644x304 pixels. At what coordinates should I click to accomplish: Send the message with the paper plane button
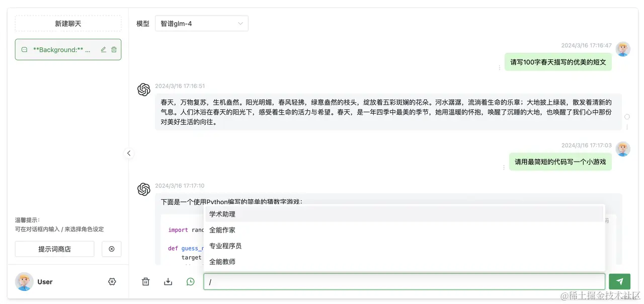[619, 281]
